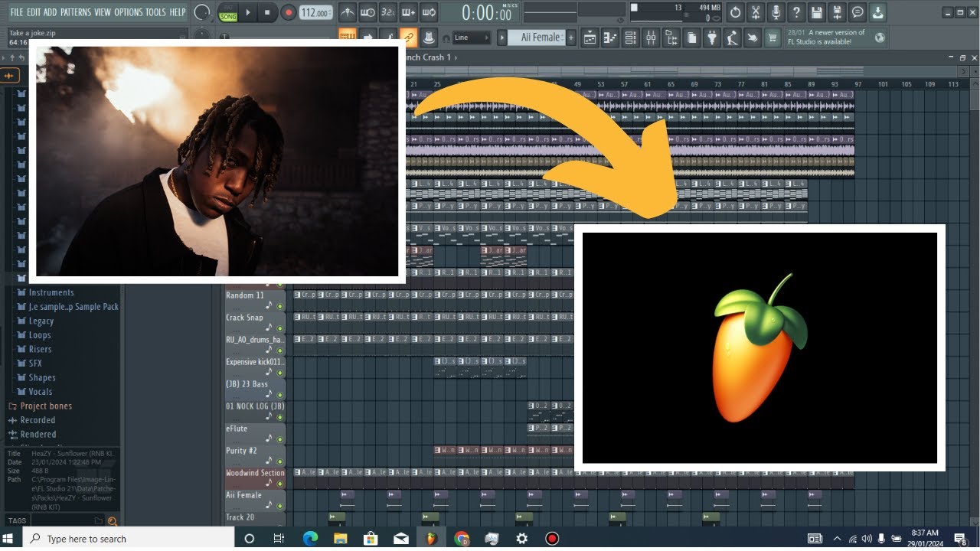The height and width of the screenshot is (551, 980).
Task: Expand the Instruments folder in browser
Action: coord(51,292)
